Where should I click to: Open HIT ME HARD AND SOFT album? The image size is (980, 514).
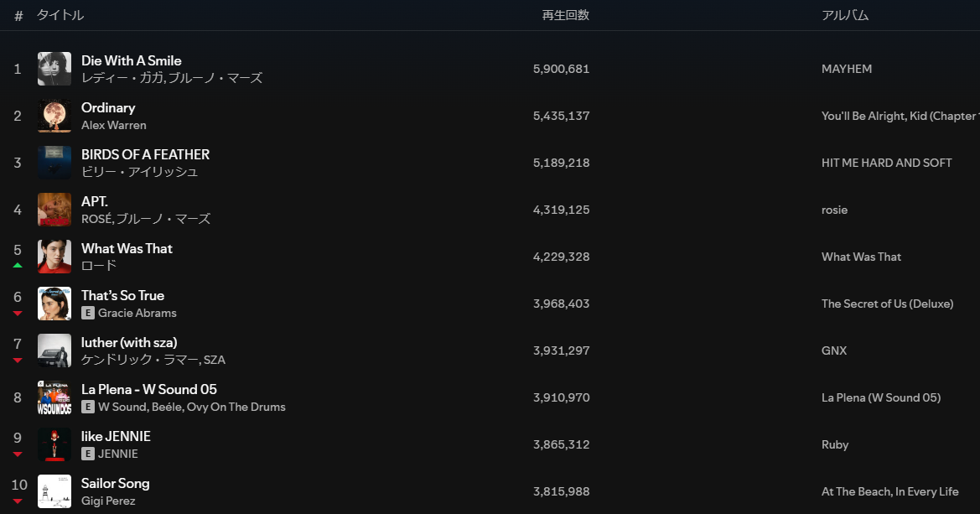pos(886,163)
